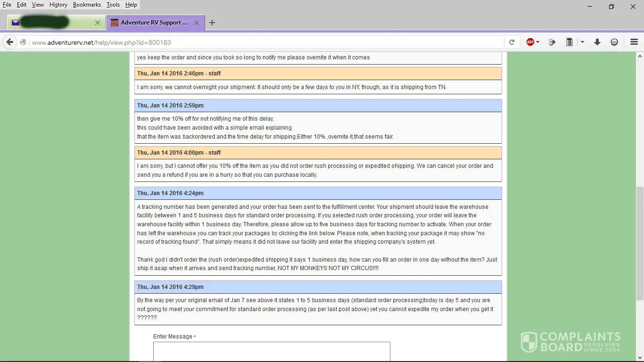Click the Adblock Plus ABP icon
The image size is (644, 362).
click(530, 42)
